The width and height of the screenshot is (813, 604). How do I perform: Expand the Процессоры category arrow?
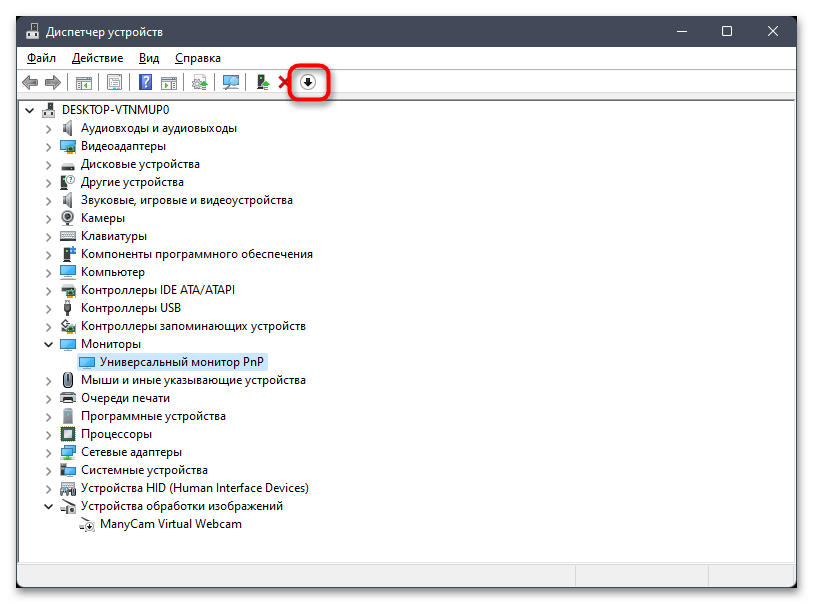pyautogui.click(x=48, y=435)
